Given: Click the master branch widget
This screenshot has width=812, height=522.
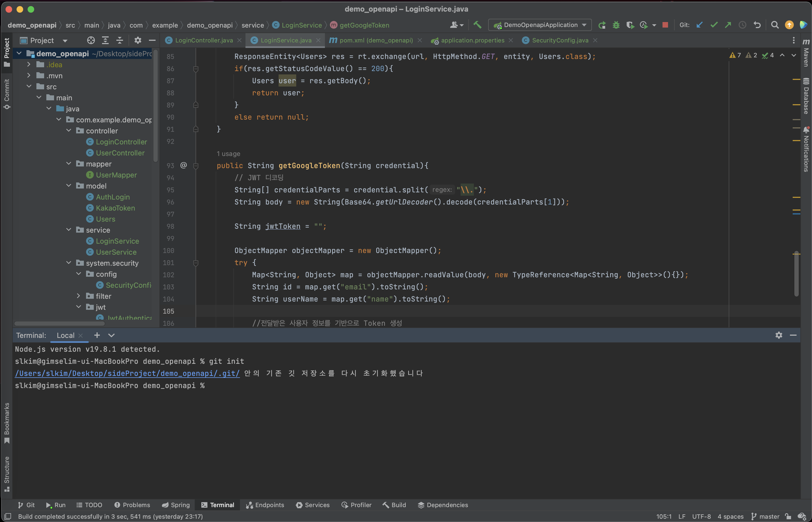Looking at the screenshot, I should coord(766,516).
